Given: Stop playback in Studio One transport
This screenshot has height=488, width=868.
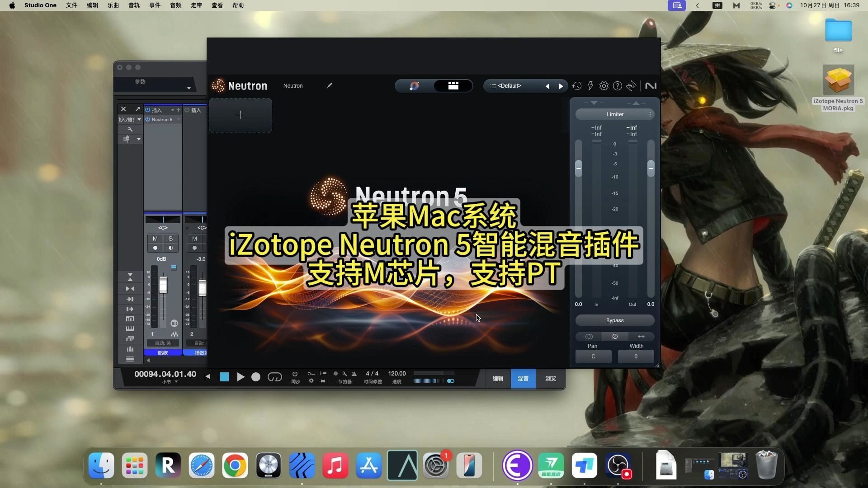Looking at the screenshot, I should pos(224,377).
